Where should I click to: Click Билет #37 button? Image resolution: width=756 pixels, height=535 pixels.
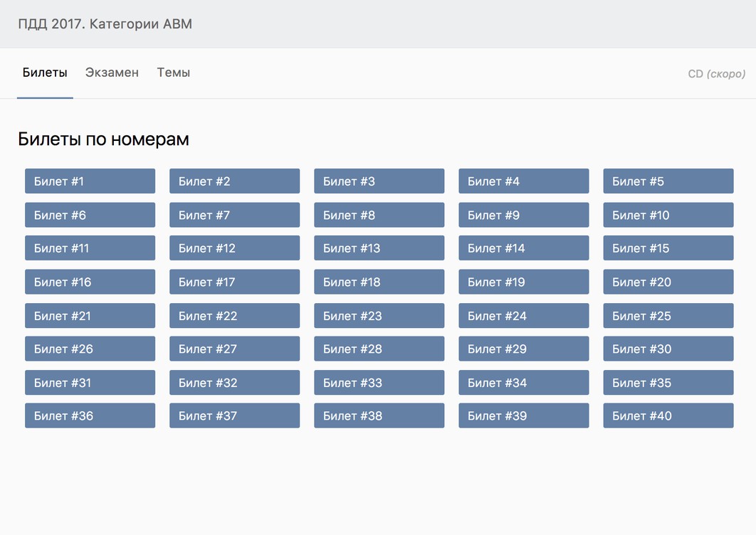coord(234,415)
